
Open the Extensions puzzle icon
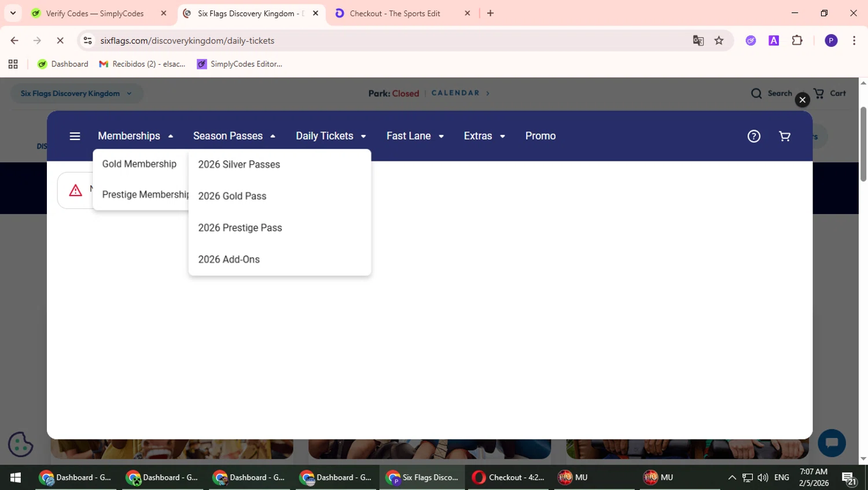pos(797,40)
